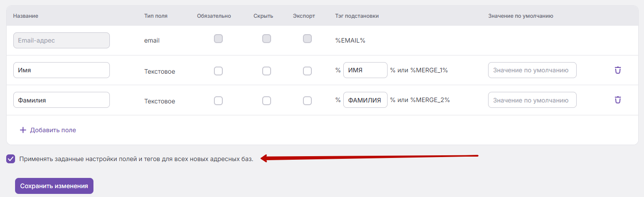Toggle Скрыть checkbox for Имя
Viewport: 644px width, 197px height.
pos(267,71)
